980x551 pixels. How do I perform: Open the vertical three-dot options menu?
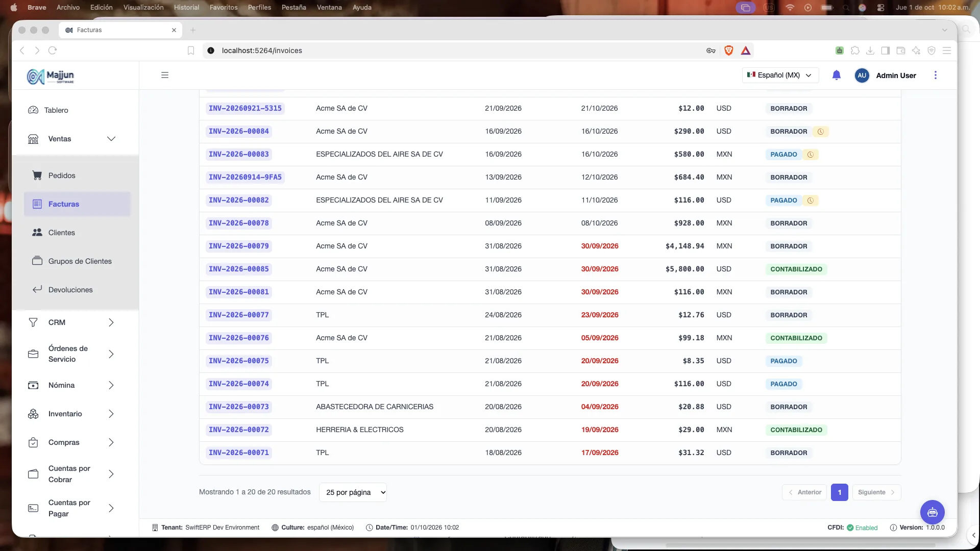click(x=936, y=75)
